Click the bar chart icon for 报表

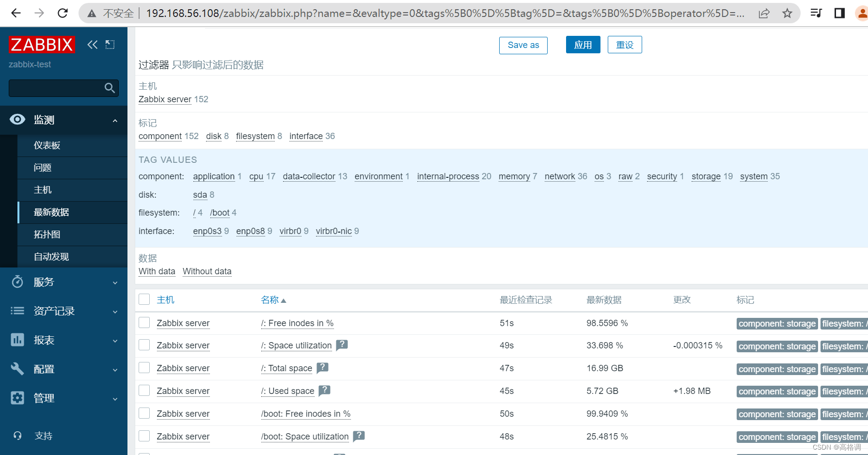(x=17, y=340)
